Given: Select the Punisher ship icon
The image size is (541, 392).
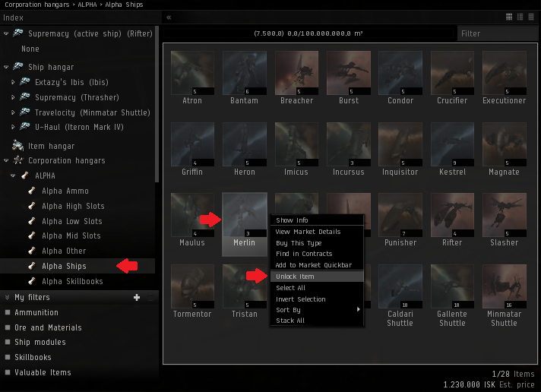Looking at the screenshot, I should pos(400,215).
